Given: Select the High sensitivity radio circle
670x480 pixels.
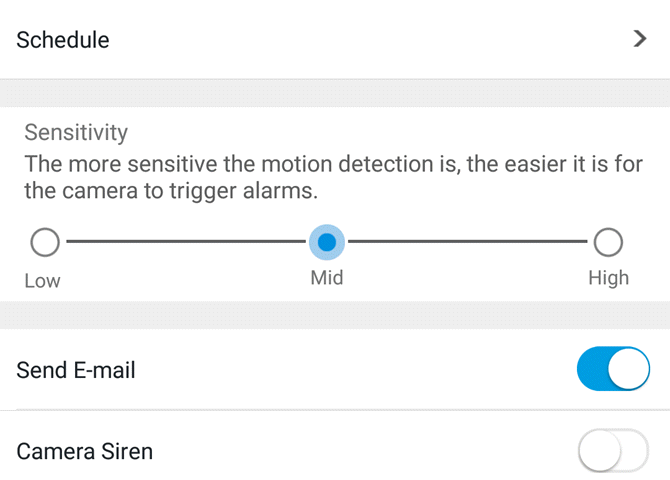Looking at the screenshot, I should pos(608,242).
